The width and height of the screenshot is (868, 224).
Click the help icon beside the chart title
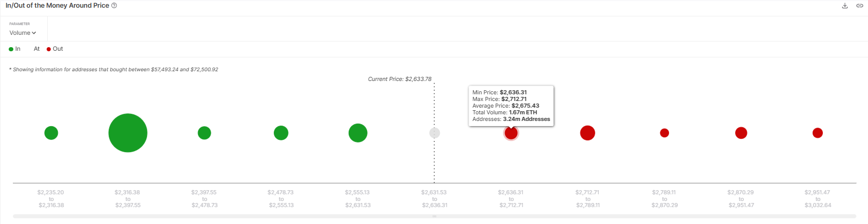pyautogui.click(x=114, y=6)
